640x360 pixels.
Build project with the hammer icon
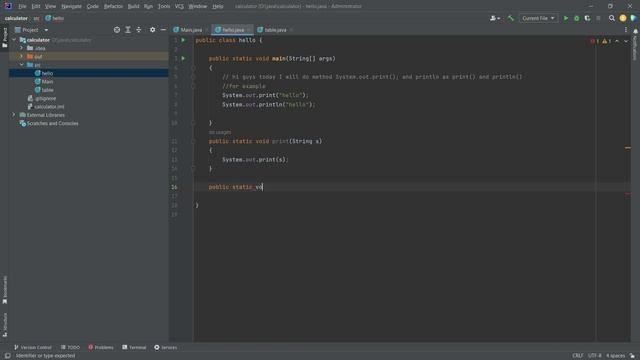coord(511,18)
